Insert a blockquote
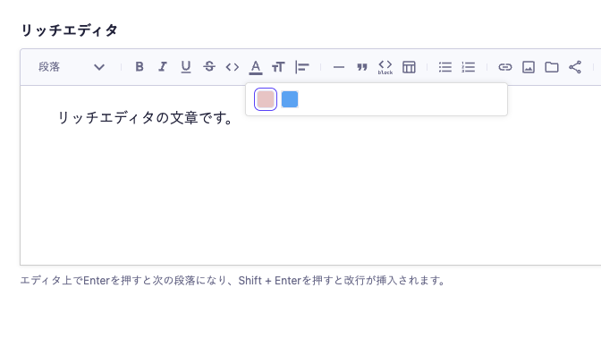This screenshot has width=601, height=364. 362,67
